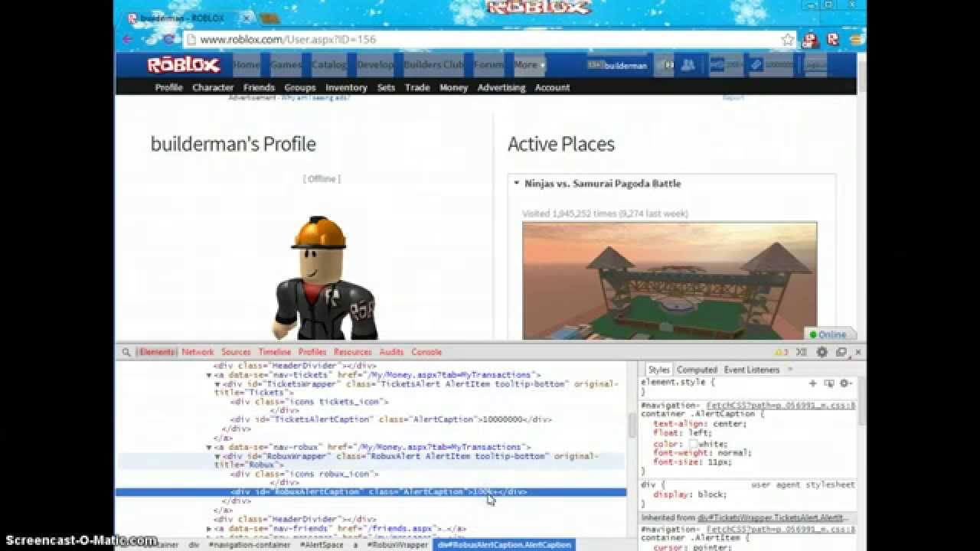980x551 pixels.
Task: Click the highlighted RobuxAlertCaption line
Action: click(x=371, y=492)
